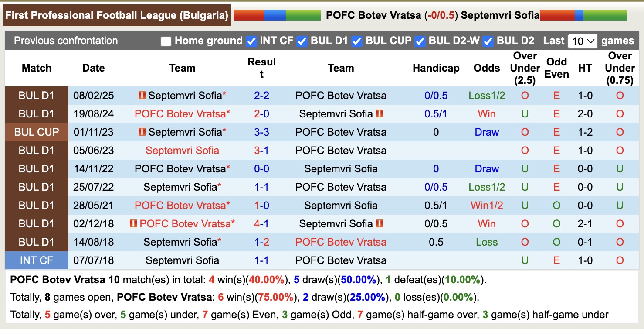The image size is (644, 329).
Task: Toggle the BUL D1 checkbox
Action: (x=302, y=41)
